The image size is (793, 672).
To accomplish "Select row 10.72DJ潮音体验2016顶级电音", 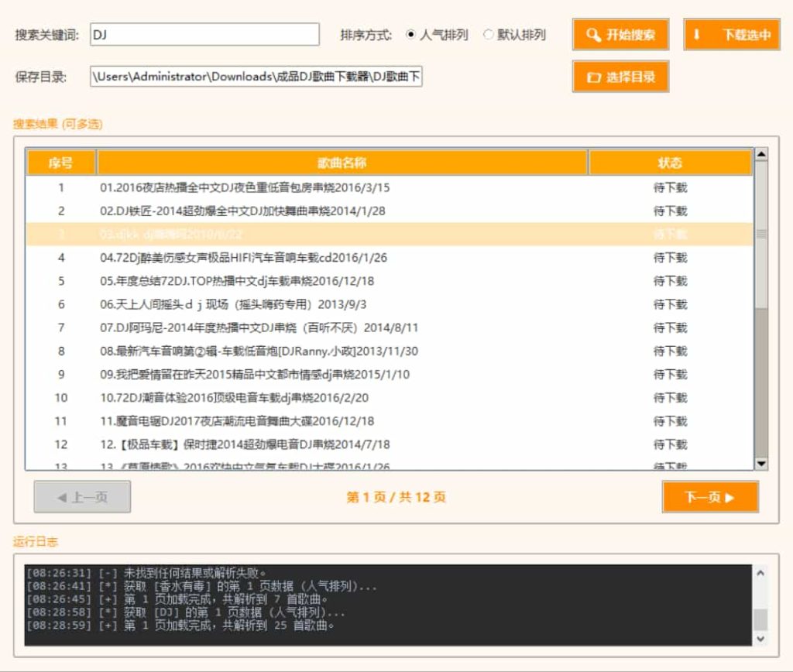I will coord(390,398).
